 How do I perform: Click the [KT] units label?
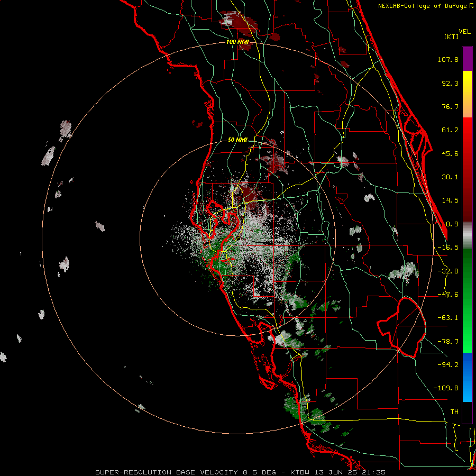pyautogui.click(x=452, y=36)
